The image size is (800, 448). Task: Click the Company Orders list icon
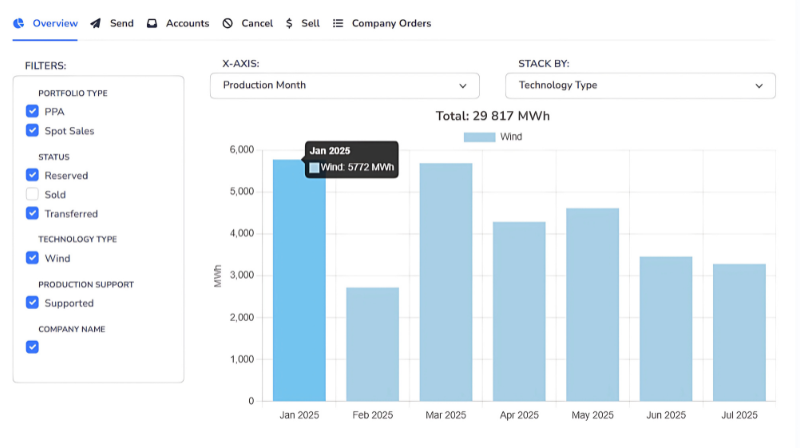(x=338, y=23)
